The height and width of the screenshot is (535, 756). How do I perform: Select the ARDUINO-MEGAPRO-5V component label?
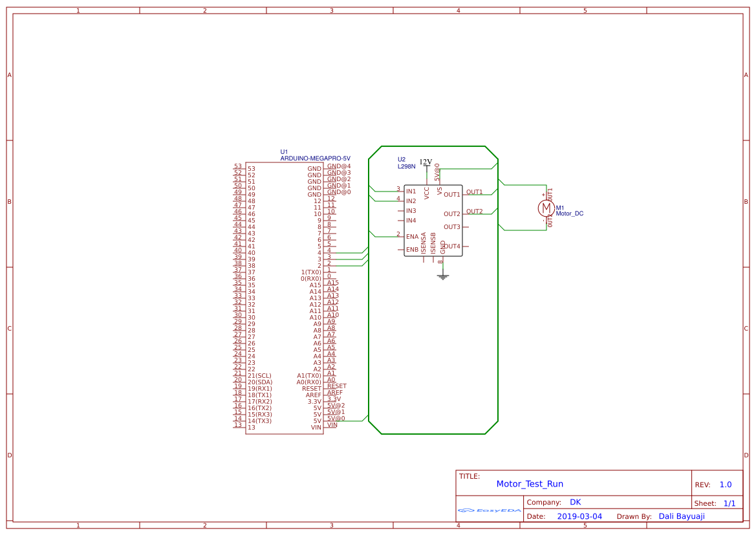(x=316, y=158)
